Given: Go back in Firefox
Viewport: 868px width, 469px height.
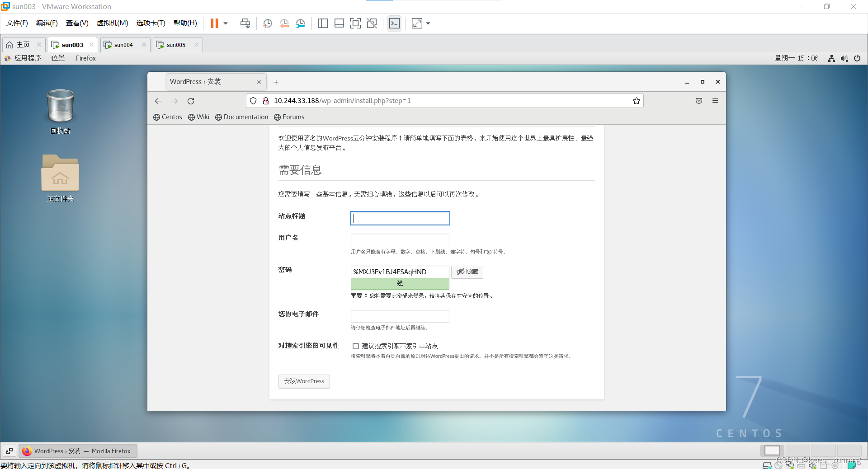Looking at the screenshot, I should click(x=158, y=101).
